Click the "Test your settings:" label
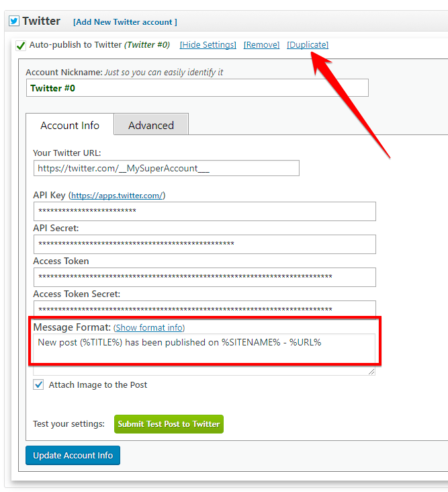 (x=69, y=424)
